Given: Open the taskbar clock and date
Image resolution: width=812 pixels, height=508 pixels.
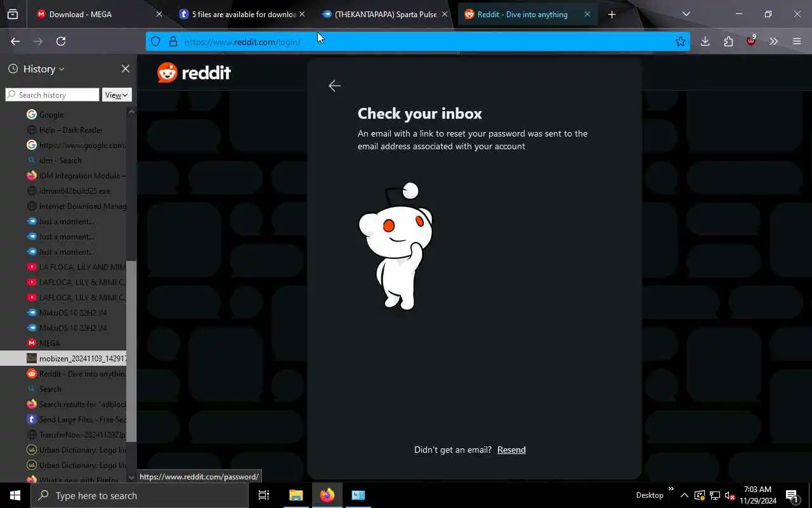Looking at the screenshot, I should 757,495.
